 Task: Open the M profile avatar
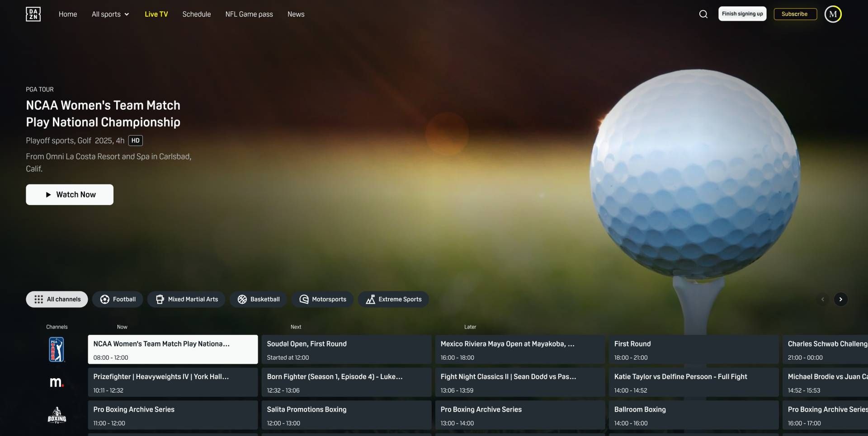(833, 14)
